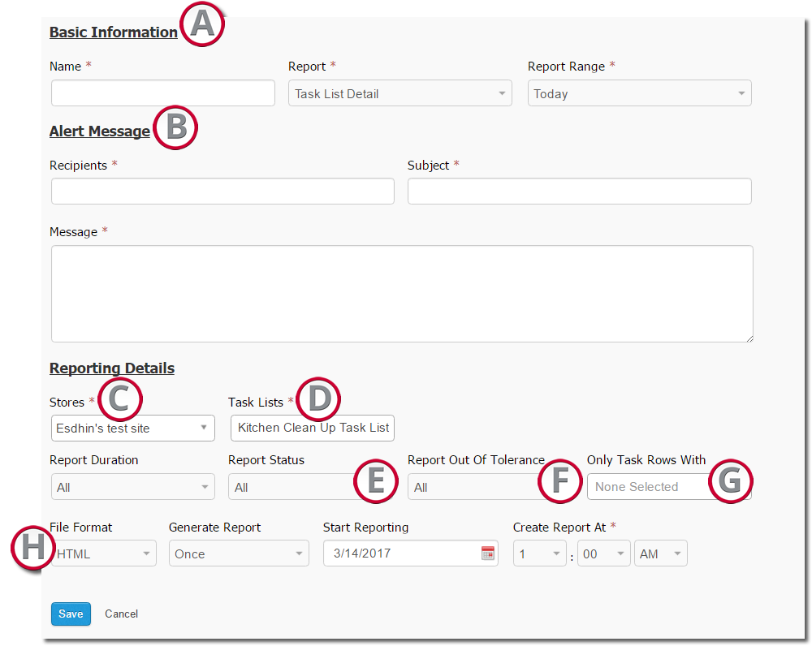Click the Recipients input field
The width and height of the screenshot is (812, 646).
click(222, 192)
